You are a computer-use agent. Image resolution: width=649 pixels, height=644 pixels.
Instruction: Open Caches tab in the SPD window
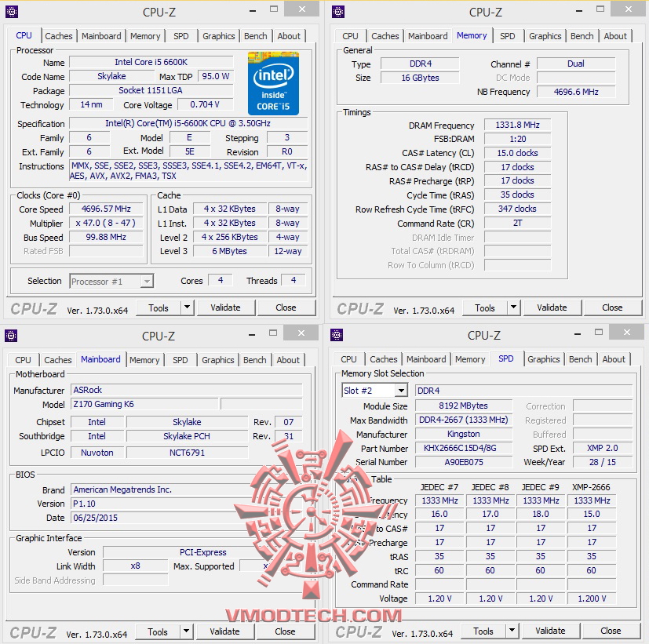(x=384, y=359)
